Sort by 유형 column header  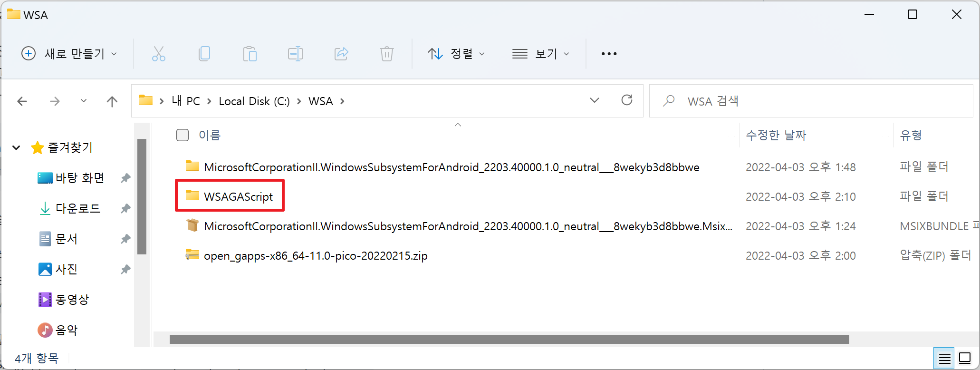(x=911, y=135)
